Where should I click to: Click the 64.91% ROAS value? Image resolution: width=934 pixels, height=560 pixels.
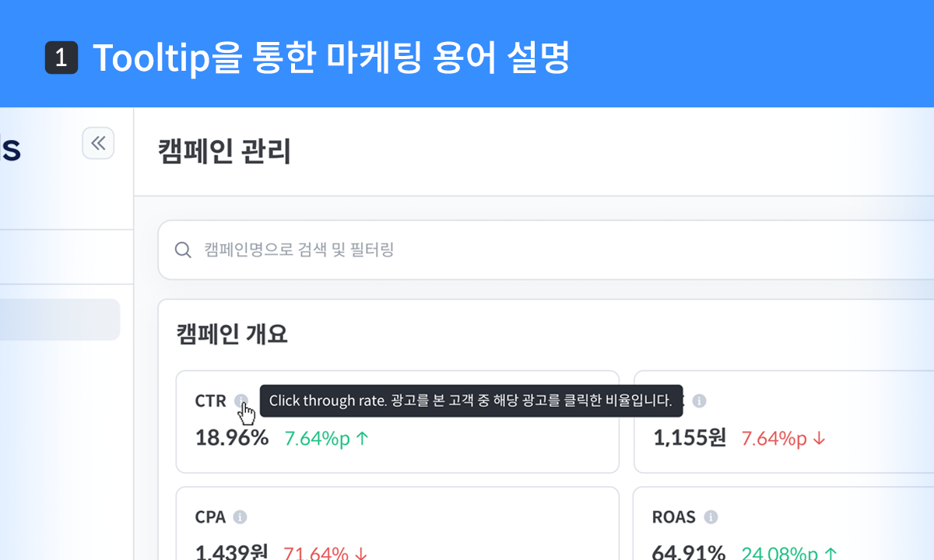[x=689, y=552]
